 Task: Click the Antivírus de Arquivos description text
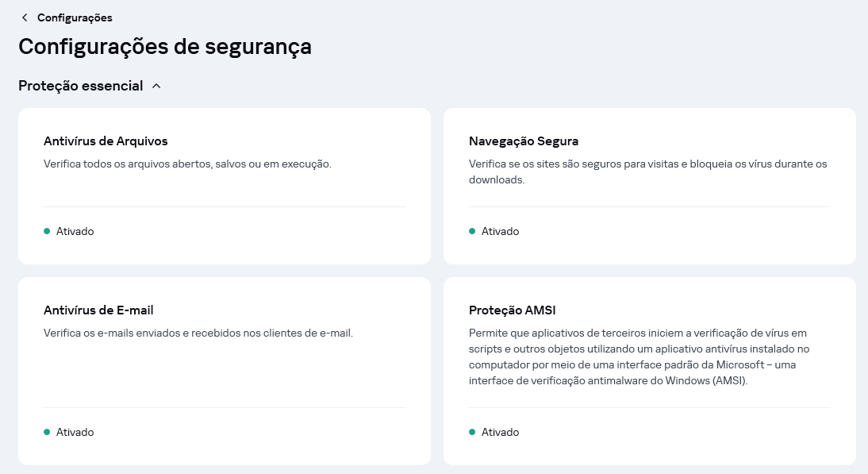tap(188, 164)
